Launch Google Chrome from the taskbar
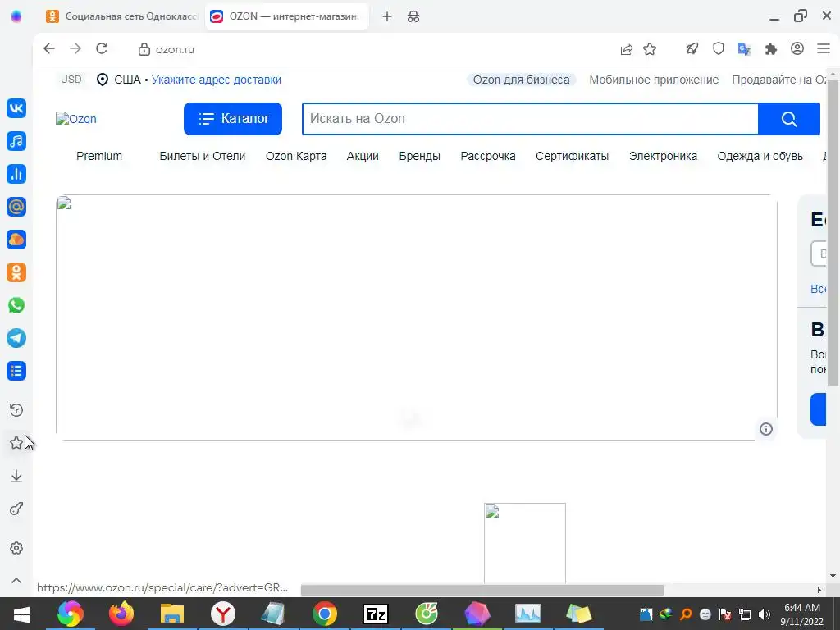Image resolution: width=840 pixels, height=630 pixels. point(325,614)
